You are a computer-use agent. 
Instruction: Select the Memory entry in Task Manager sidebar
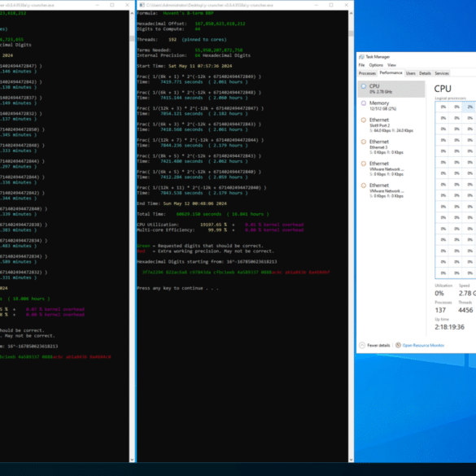click(391, 106)
